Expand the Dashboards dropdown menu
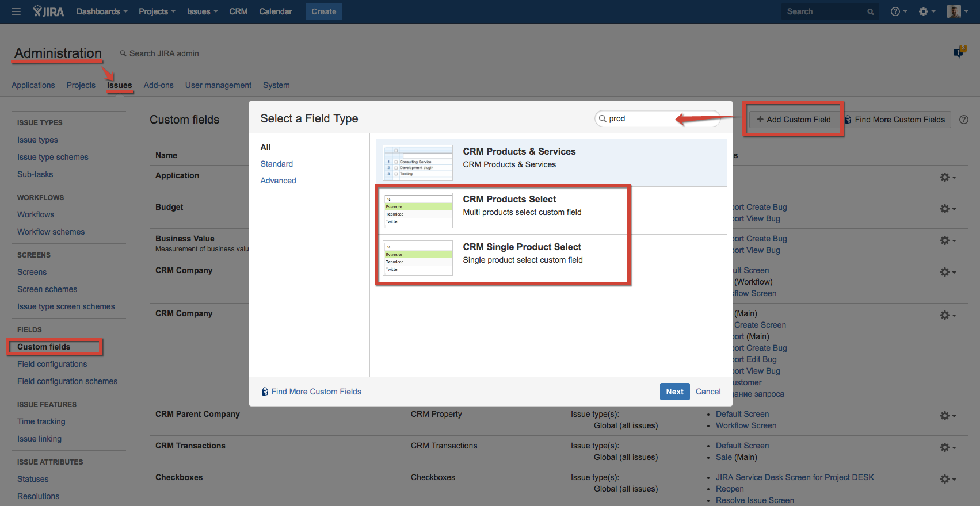 tap(102, 11)
